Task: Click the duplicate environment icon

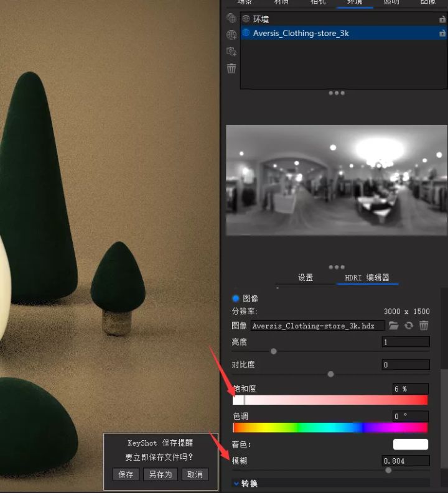Action: [x=231, y=52]
